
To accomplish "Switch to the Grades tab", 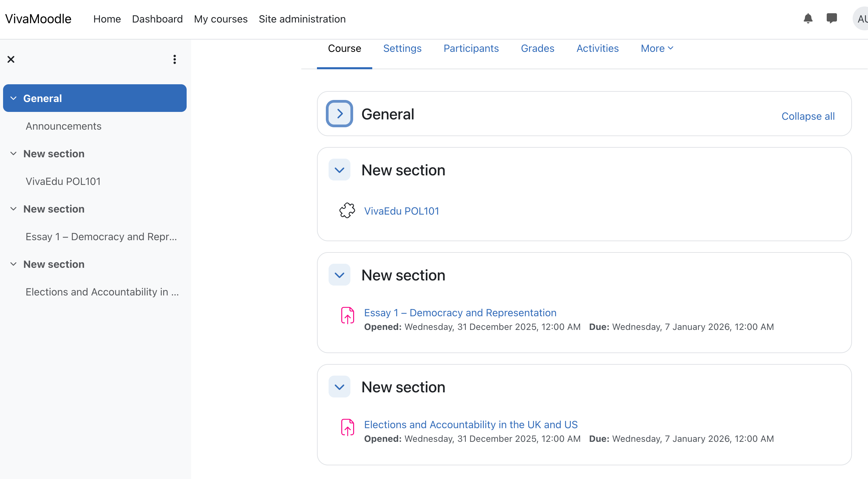I will (x=537, y=48).
